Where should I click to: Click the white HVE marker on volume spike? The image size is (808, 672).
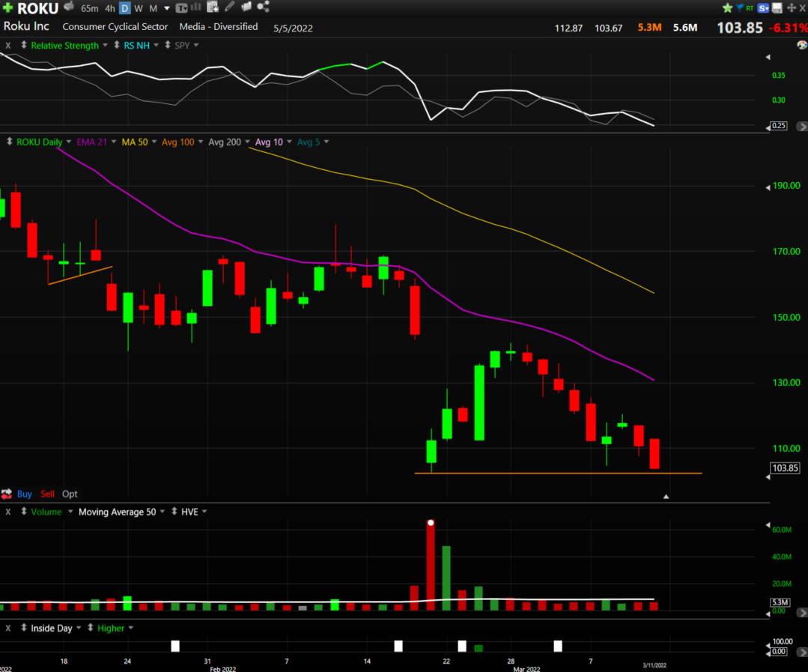[x=431, y=523]
